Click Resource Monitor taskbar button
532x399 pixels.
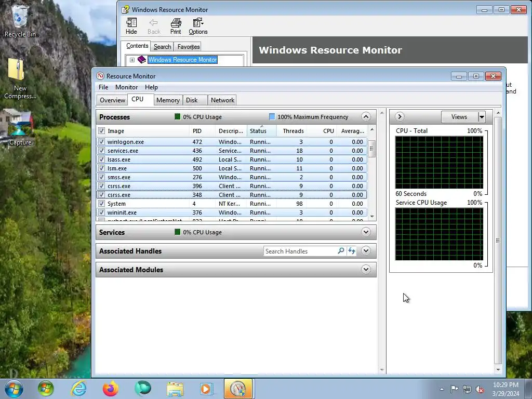pyautogui.click(x=238, y=389)
